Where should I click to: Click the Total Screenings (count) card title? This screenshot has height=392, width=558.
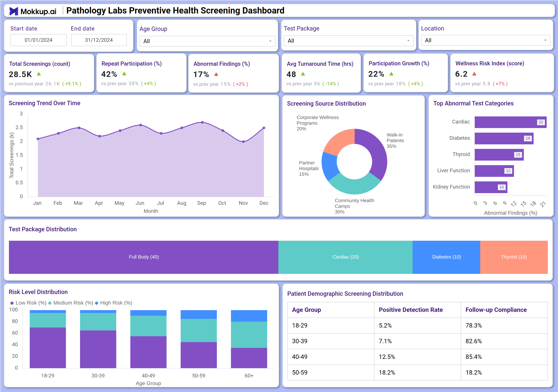click(40, 64)
